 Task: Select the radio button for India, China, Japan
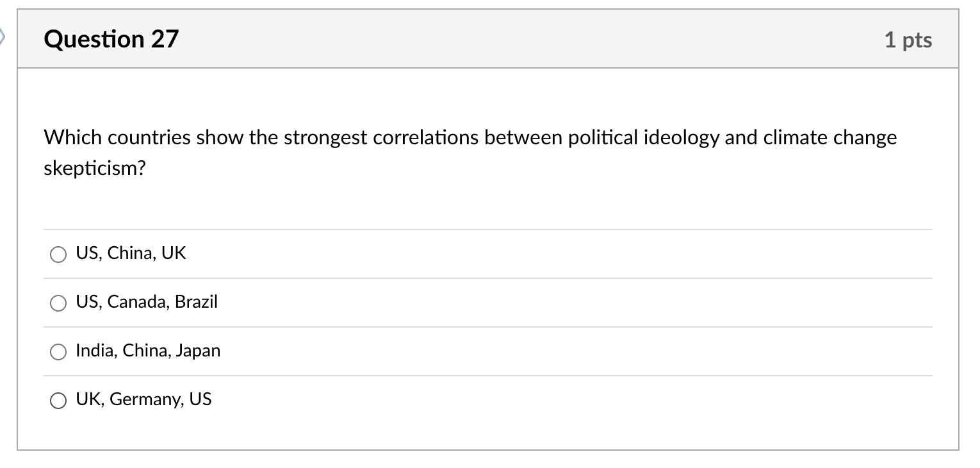tap(58, 351)
